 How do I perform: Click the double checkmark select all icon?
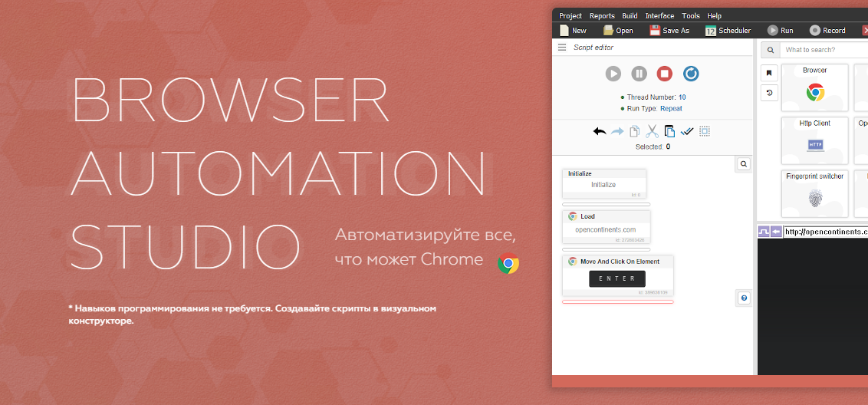687,131
